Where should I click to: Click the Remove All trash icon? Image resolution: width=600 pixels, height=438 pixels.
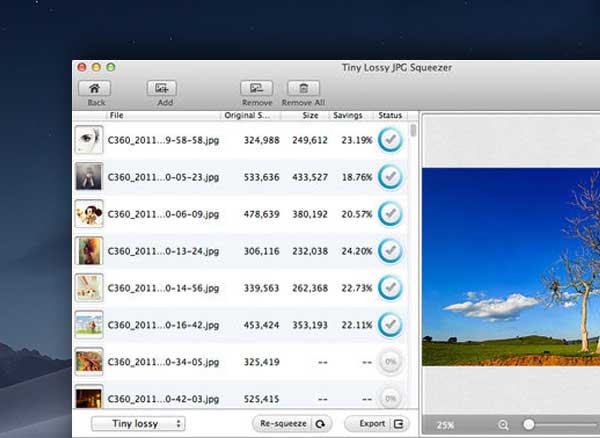pos(303,88)
